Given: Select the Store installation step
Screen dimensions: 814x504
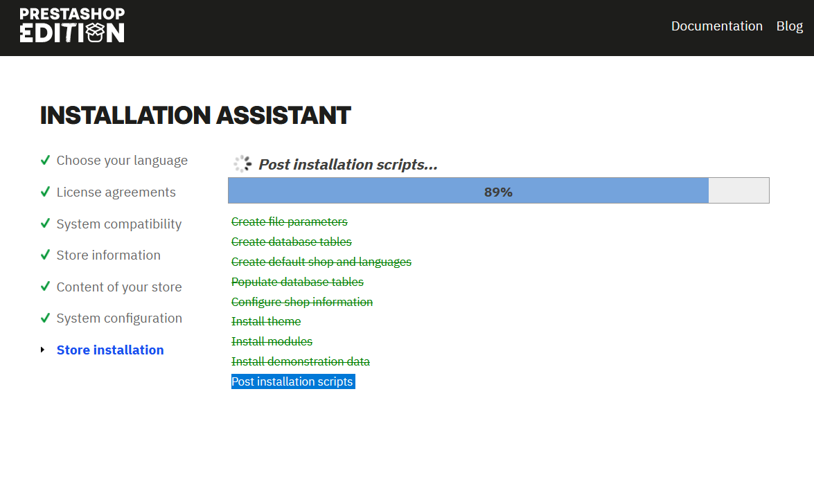Looking at the screenshot, I should coord(110,350).
